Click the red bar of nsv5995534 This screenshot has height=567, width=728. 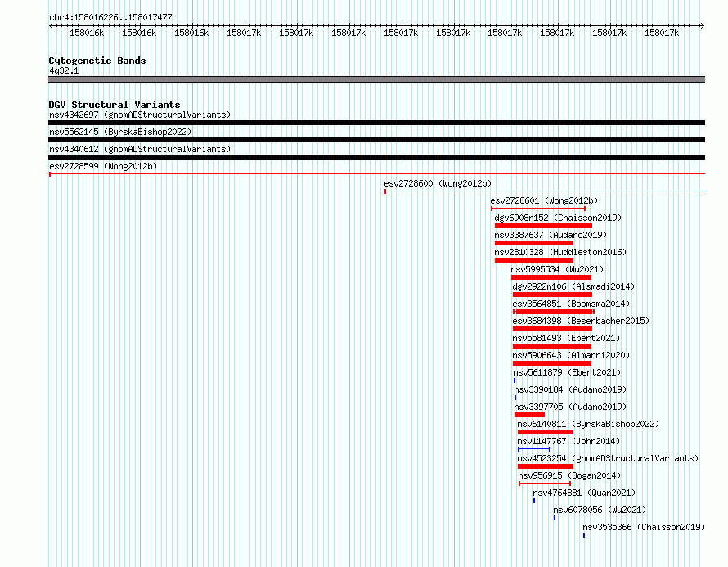(551, 277)
